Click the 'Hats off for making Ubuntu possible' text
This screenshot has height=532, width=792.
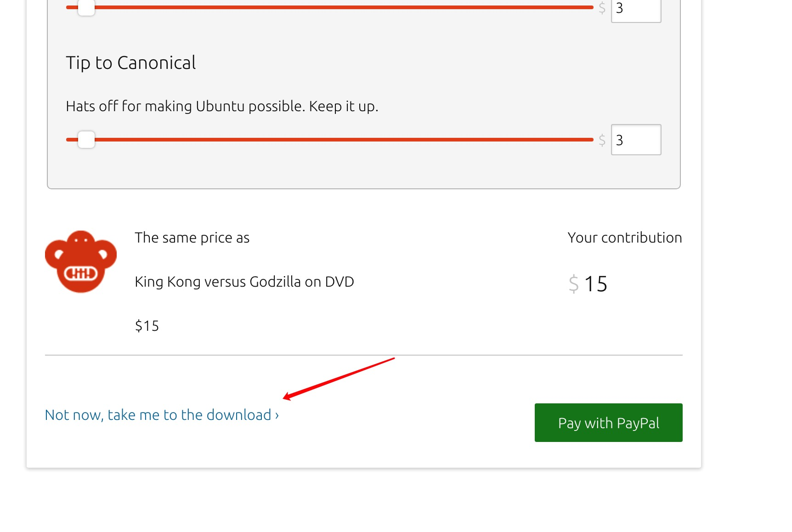(222, 106)
